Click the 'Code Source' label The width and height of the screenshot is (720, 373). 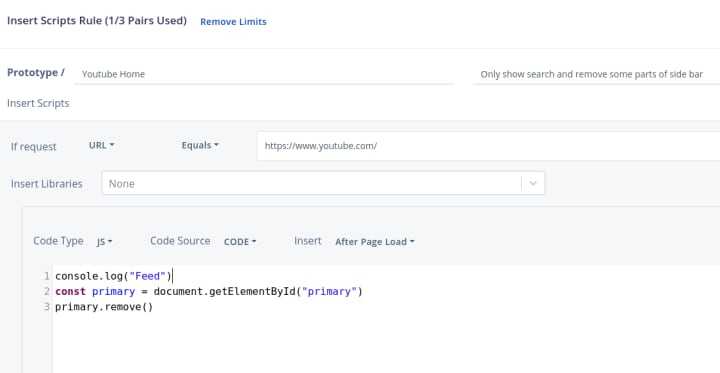click(x=180, y=241)
